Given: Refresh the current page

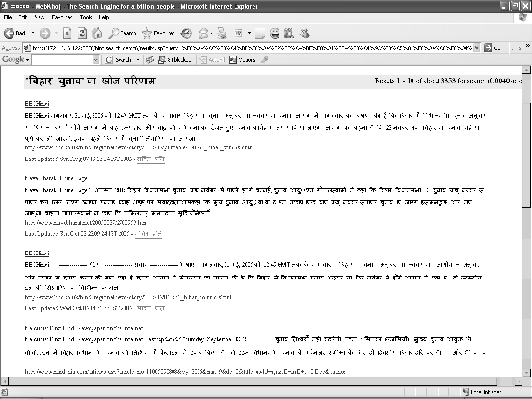Looking at the screenshot, I should click(83, 33).
